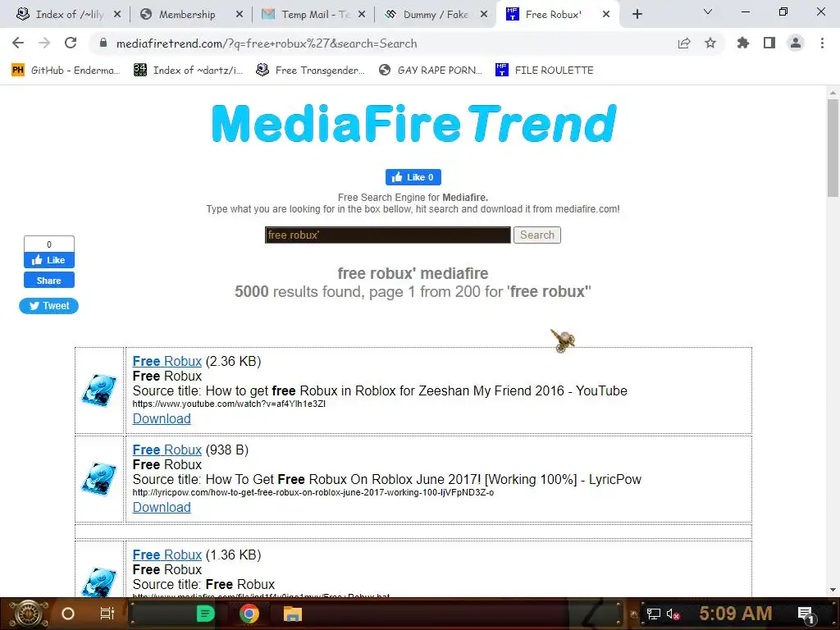Click the muted volume tray icon
The height and width of the screenshot is (630, 840).
pyautogui.click(x=673, y=614)
